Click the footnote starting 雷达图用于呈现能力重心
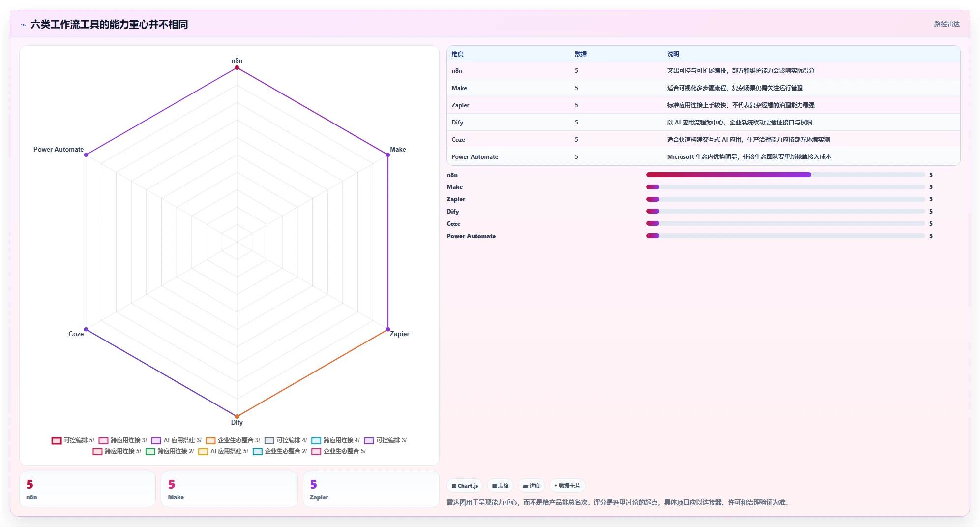The height and width of the screenshot is (527, 980). point(619,502)
